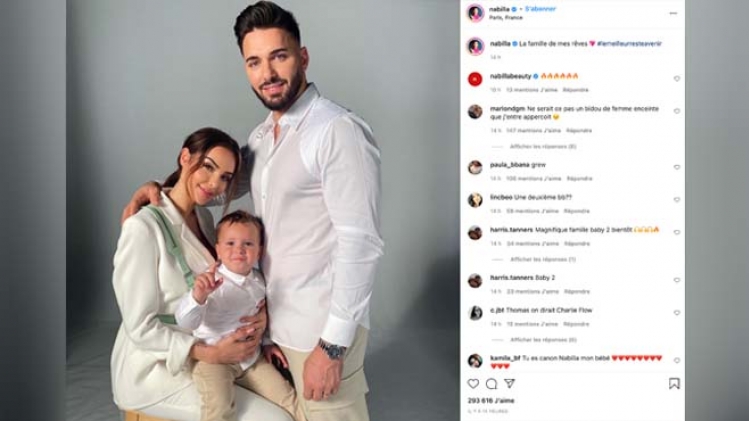
Task: Like the nabillabeauty comment
Action: pos(676,78)
